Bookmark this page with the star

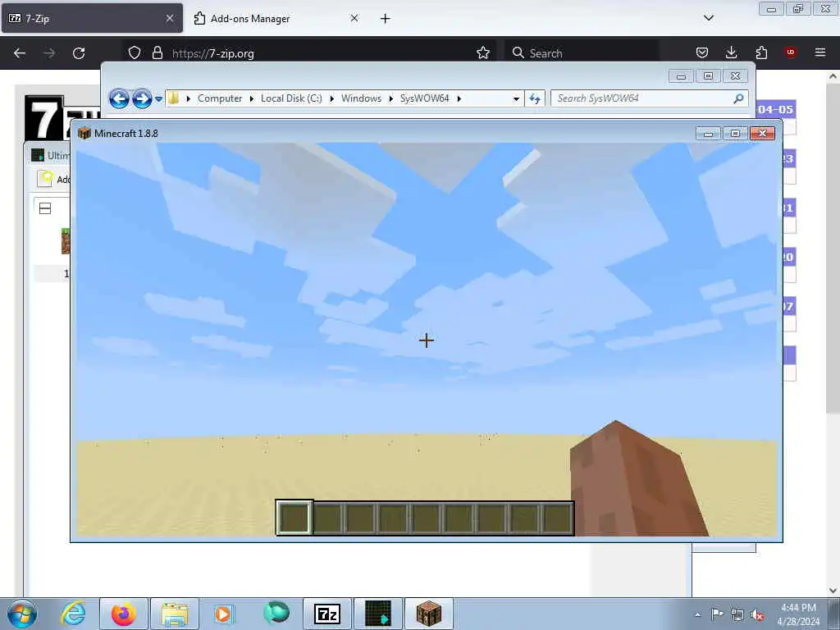482,52
